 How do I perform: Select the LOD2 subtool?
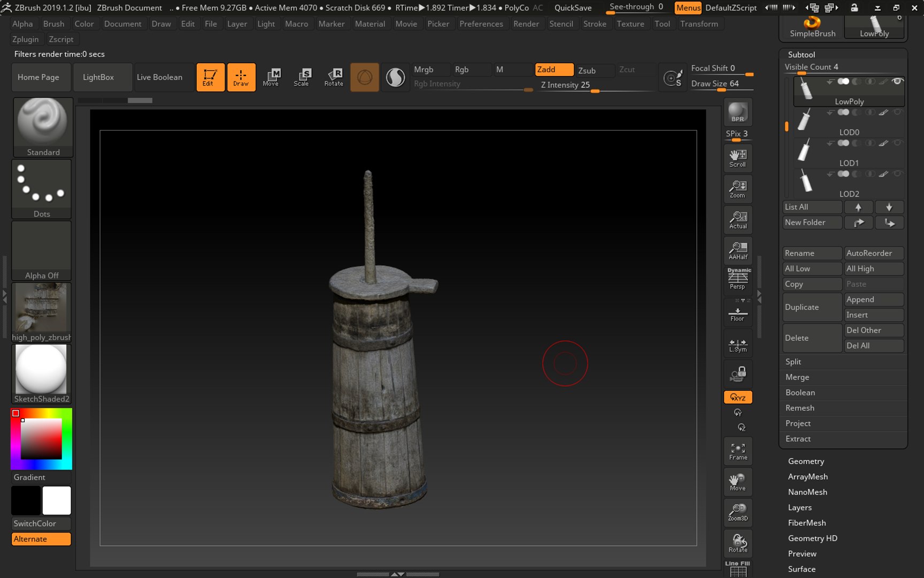849,183
